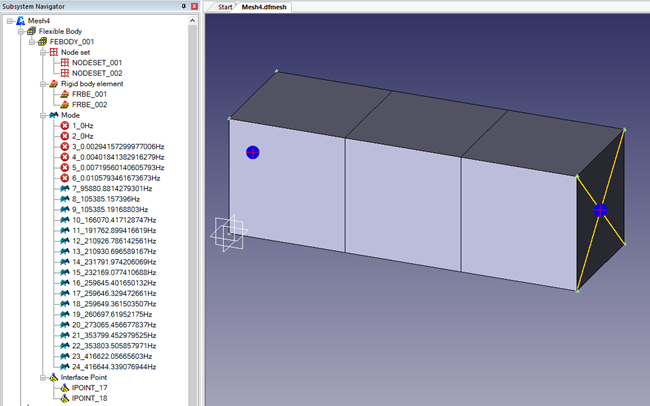The width and height of the screenshot is (650, 406).
Task: Collapse the Mode tree branch
Action: pyautogui.click(x=41, y=115)
